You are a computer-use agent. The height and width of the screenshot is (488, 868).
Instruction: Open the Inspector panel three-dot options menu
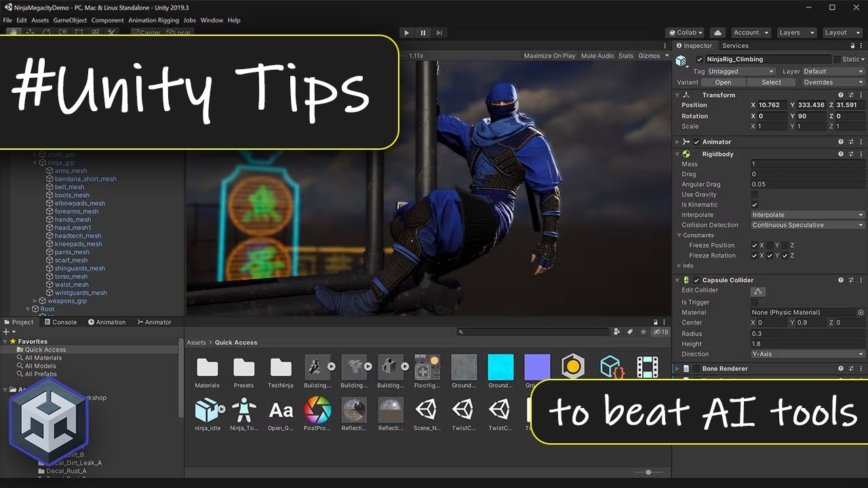click(x=862, y=45)
